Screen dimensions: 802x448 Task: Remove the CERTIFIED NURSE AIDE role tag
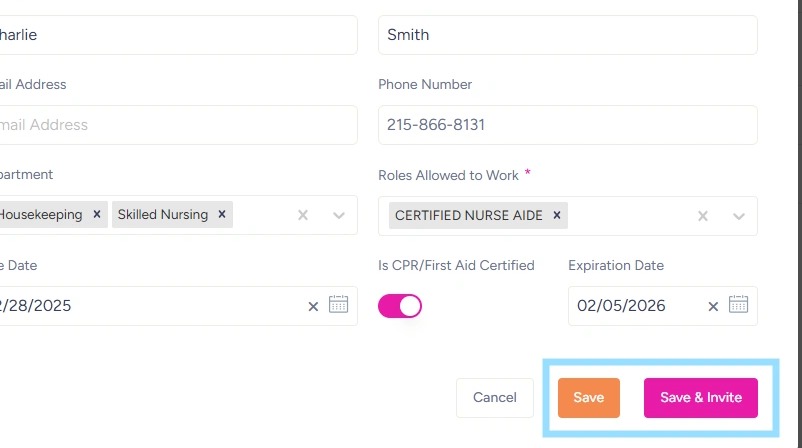[557, 215]
